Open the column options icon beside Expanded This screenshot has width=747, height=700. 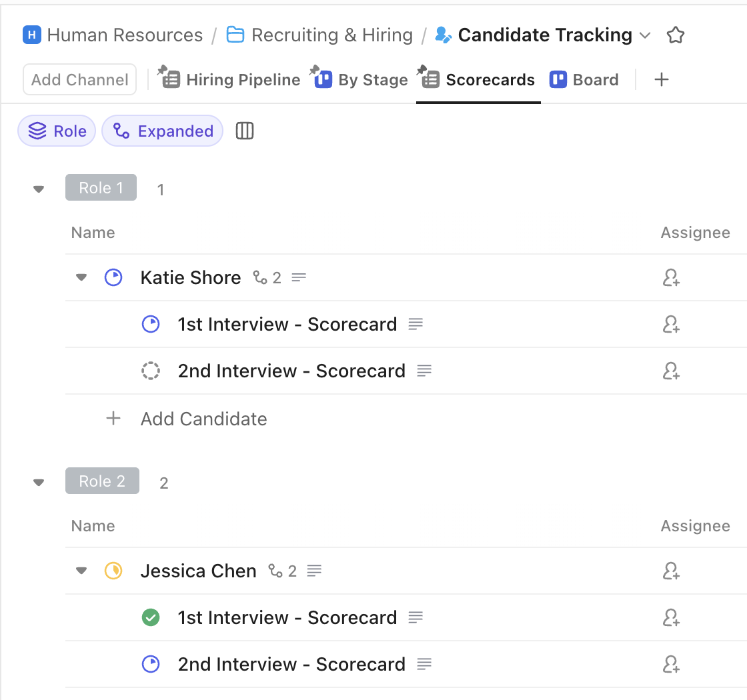click(244, 131)
